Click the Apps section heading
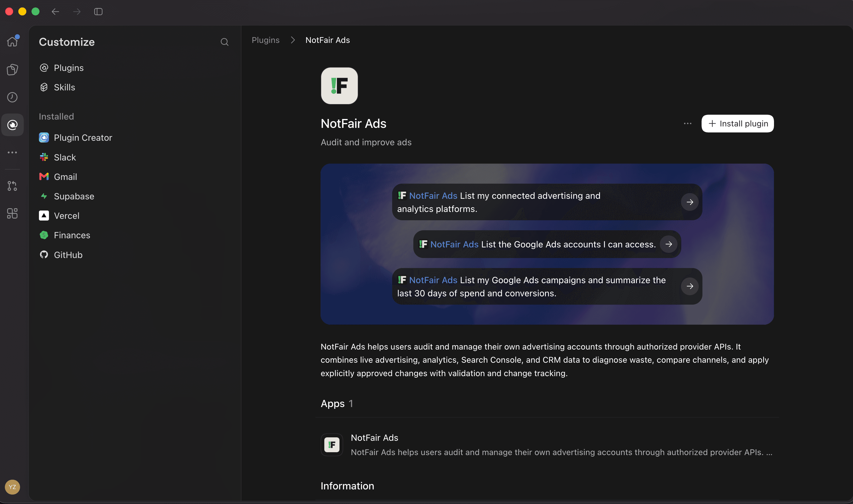 333,404
